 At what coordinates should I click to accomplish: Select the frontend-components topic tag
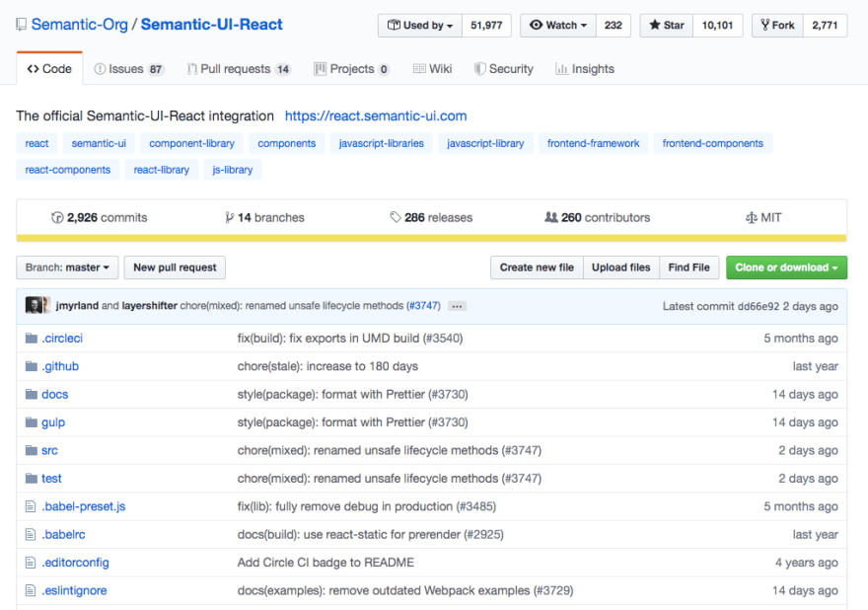coord(713,143)
